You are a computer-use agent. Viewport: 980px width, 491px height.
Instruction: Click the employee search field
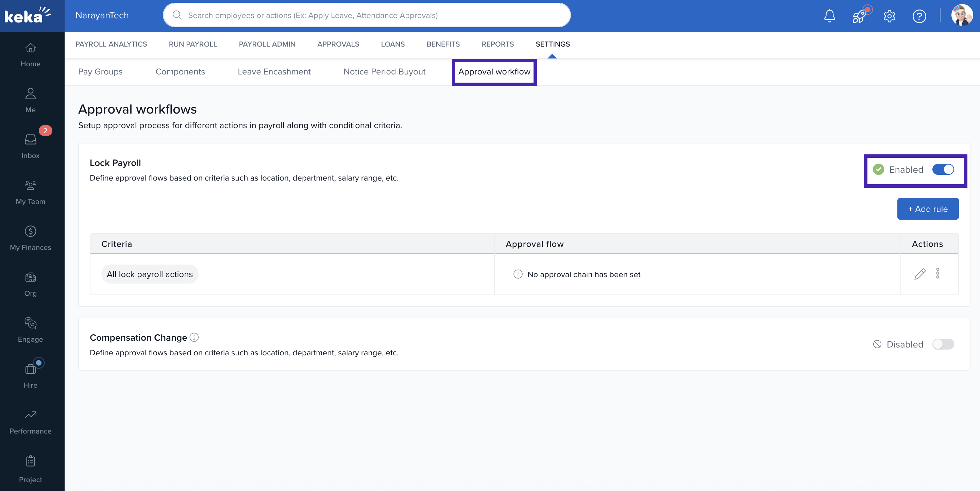click(367, 15)
